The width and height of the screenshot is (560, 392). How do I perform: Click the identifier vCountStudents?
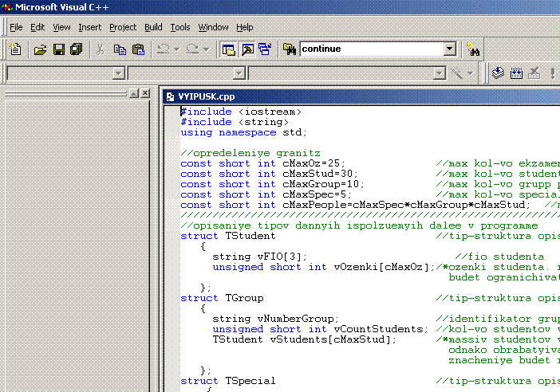click(x=379, y=329)
